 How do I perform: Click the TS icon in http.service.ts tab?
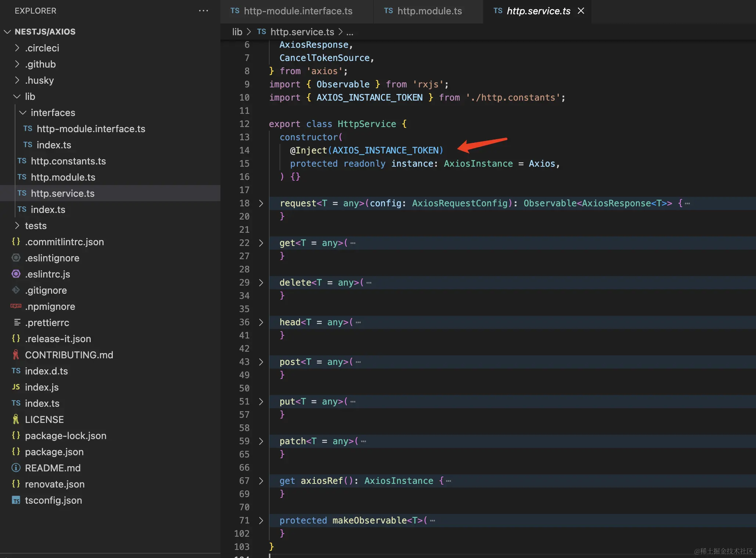click(x=498, y=11)
